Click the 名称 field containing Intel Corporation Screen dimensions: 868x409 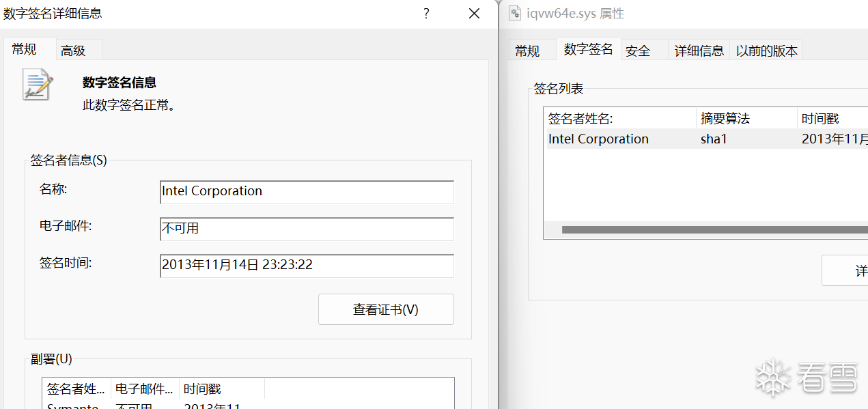307,192
